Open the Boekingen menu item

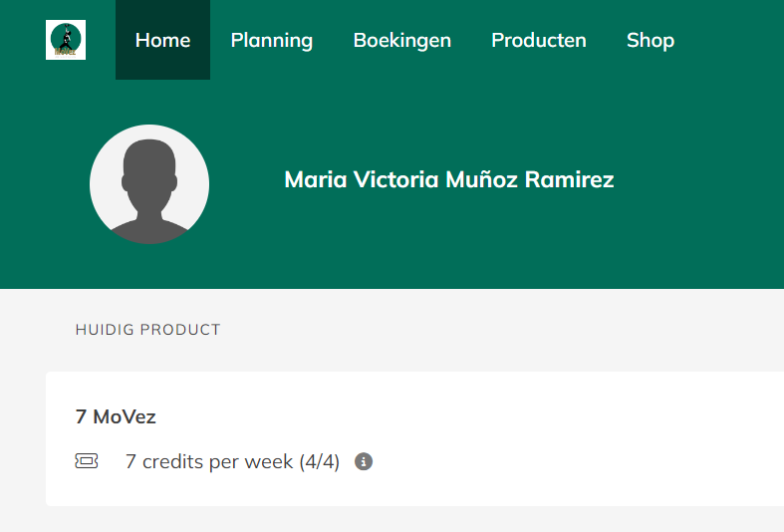(x=402, y=40)
